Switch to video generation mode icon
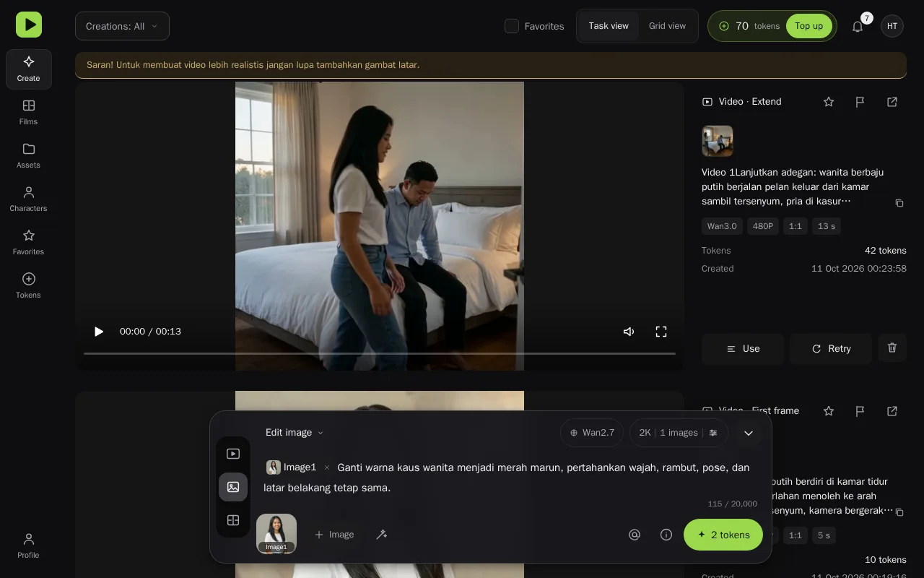This screenshot has height=578, width=924. point(233,454)
